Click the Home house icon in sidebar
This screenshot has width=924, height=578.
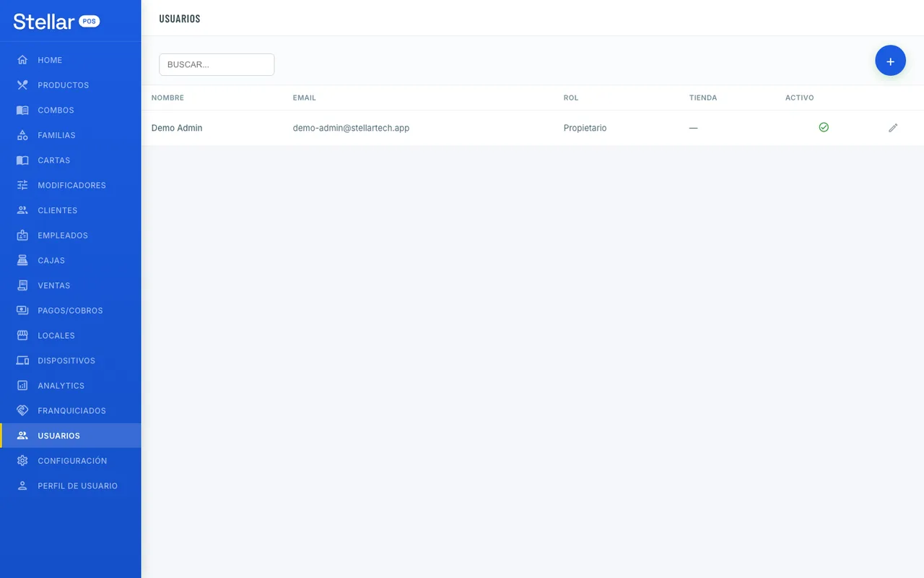22,60
